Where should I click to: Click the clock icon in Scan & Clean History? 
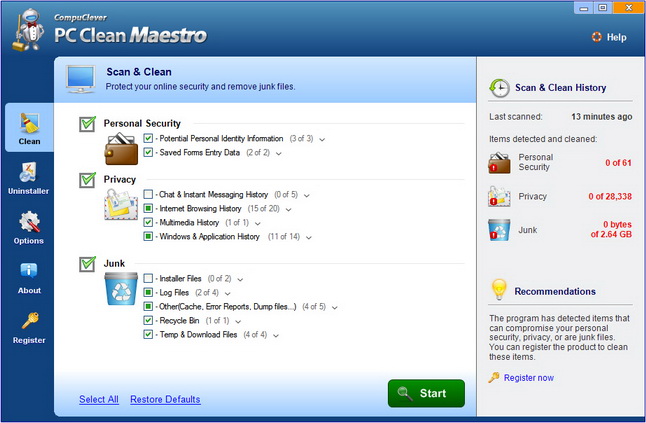point(499,88)
